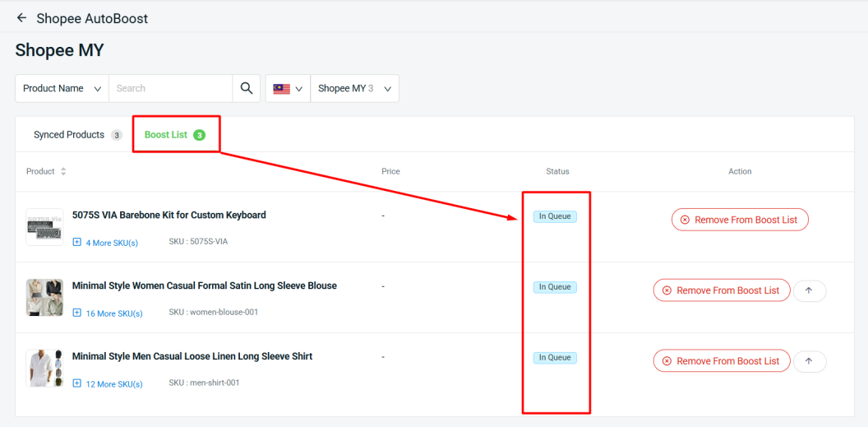Click the In Queue badge for men shirt
Image resolution: width=868 pixels, height=427 pixels.
555,358
